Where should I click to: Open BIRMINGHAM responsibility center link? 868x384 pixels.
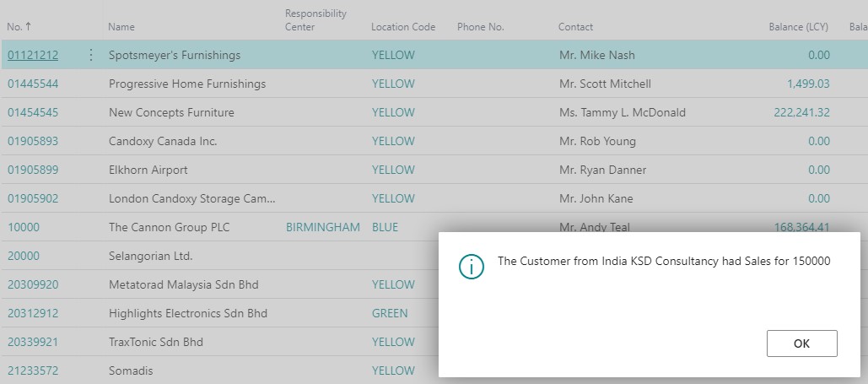(323, 227)
